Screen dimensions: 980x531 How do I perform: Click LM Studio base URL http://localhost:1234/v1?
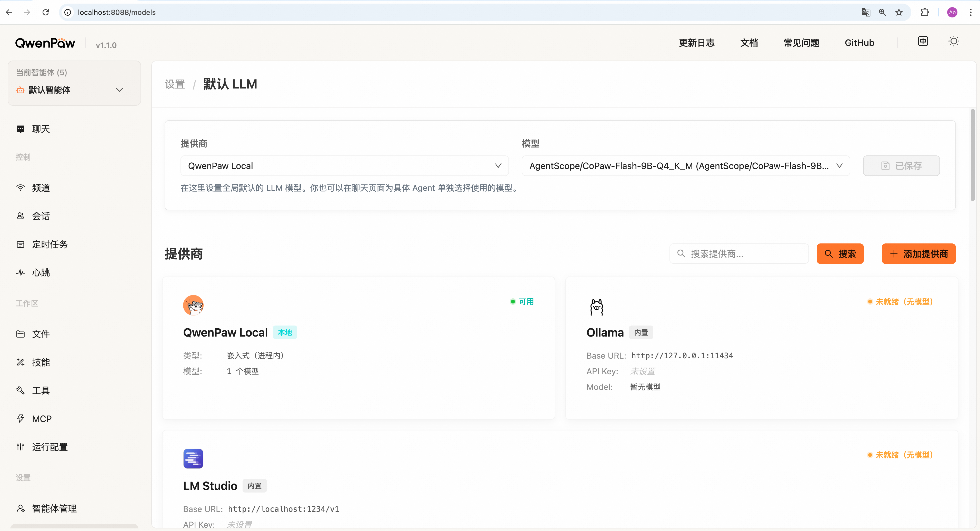point(283,509)
